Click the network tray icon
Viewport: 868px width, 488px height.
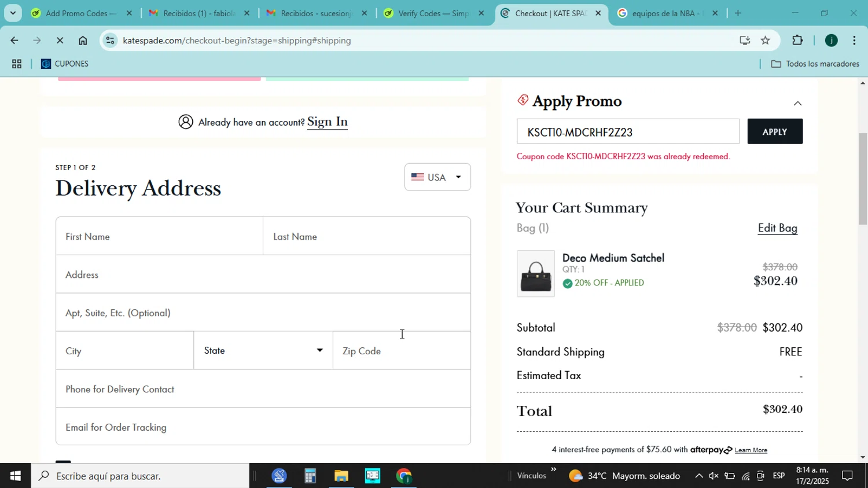[x=745, y=476]
